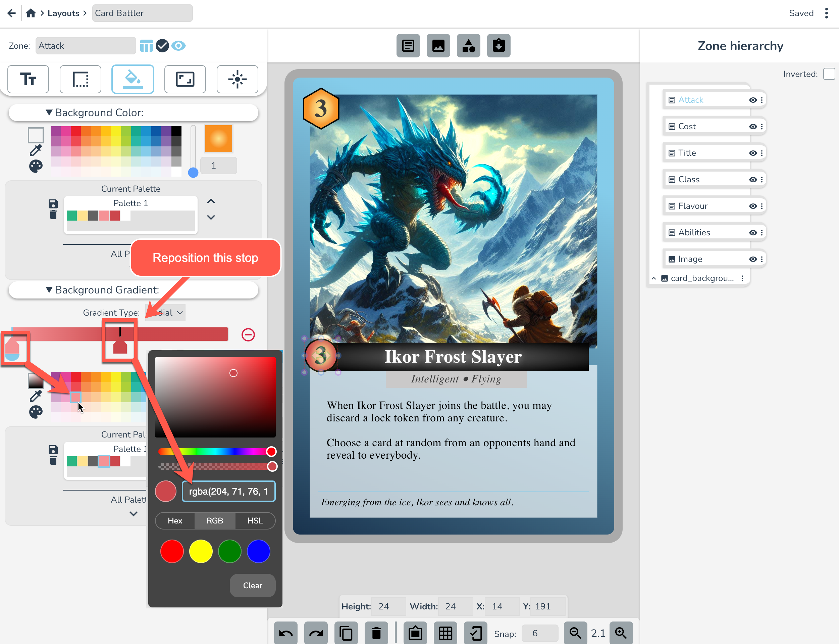
Task: Delete zone with trash icon
Action: point(376,633)
